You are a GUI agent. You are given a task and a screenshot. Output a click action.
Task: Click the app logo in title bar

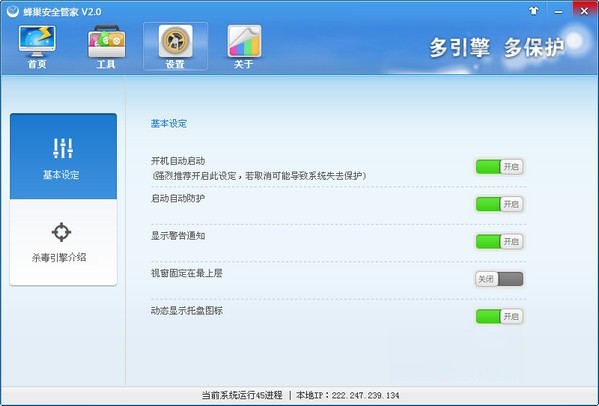tap(13, 11)
